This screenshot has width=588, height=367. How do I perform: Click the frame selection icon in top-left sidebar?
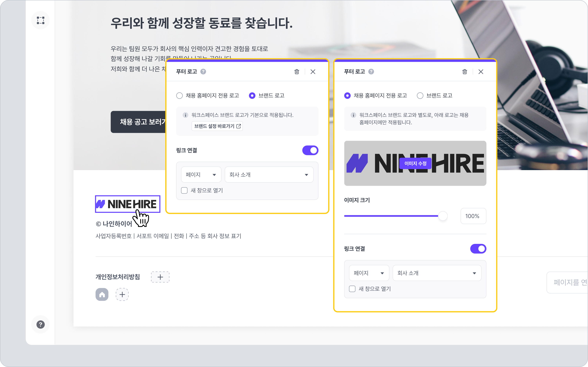point(40,20)
